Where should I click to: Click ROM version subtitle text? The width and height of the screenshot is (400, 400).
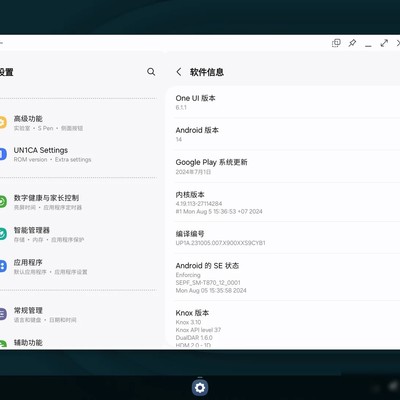pos(30,160)
